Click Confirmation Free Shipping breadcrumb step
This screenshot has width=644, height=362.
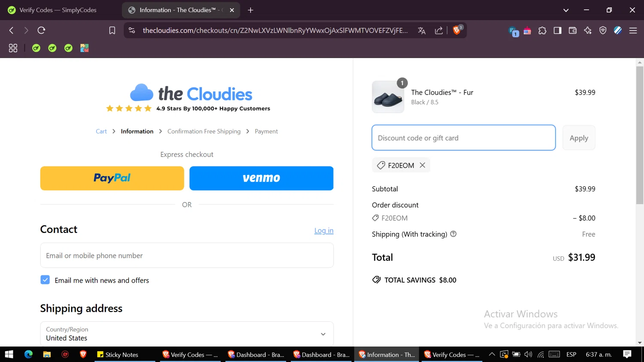coord(204,131)
